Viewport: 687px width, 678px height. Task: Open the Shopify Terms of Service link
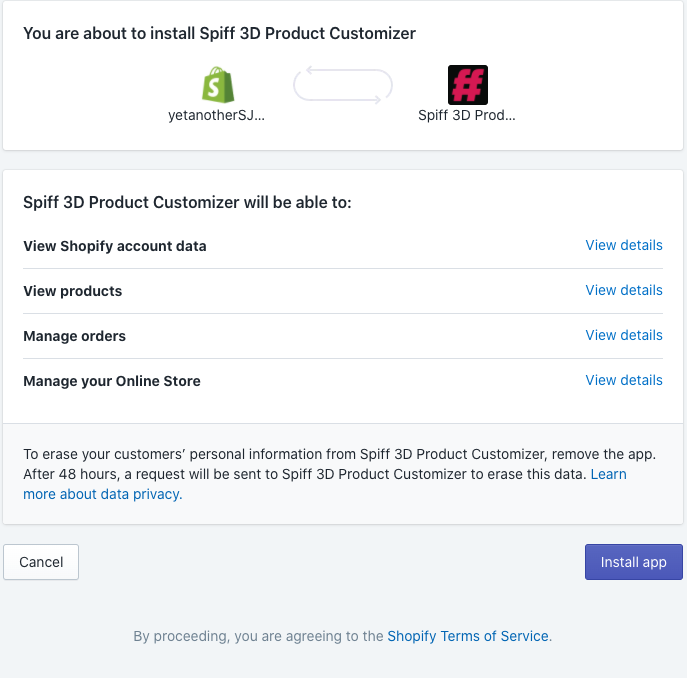click(467, 636)
